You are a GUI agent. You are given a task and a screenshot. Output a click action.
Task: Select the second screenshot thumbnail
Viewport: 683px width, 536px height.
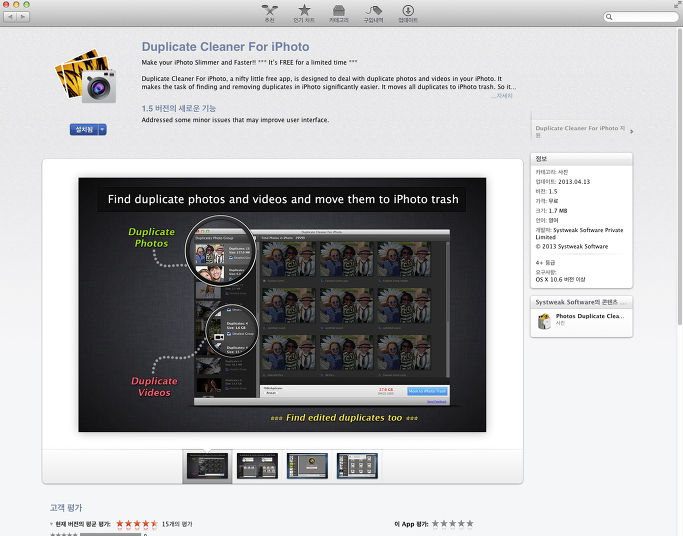tap(257, 466)
